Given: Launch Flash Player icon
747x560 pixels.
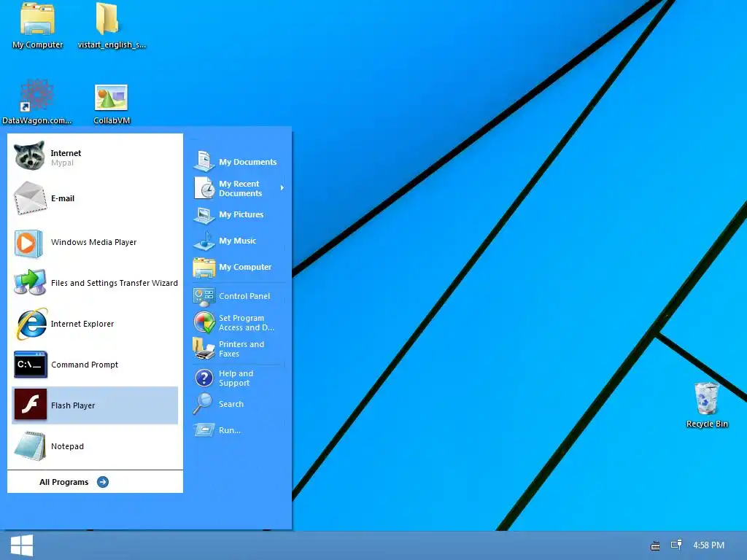Looking at the screenshot, I should coord(31,405).
